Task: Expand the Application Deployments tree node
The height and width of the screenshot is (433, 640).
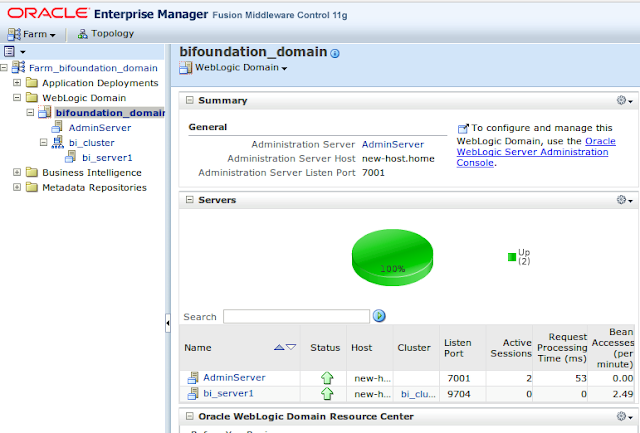Action: pyautogui.click(x=17, y=83)
